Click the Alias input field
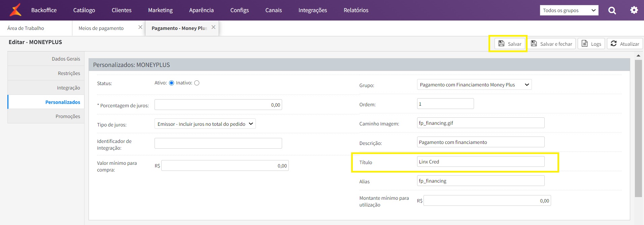The width and height of the screenshot is (644, 225). (x=481, y=181)
